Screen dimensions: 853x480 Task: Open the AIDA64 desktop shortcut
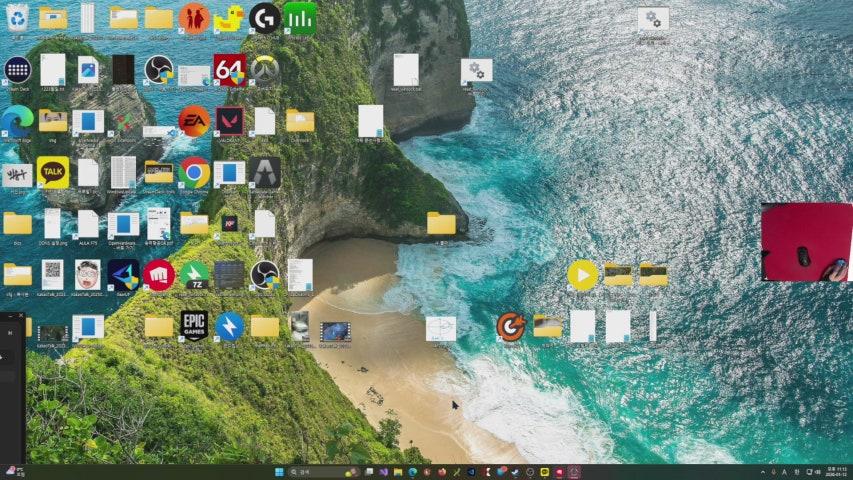point(229,70)
